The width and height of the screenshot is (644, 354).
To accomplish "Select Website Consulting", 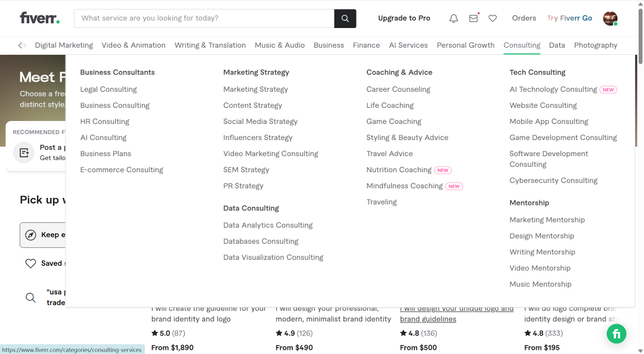I will (543, 105).
